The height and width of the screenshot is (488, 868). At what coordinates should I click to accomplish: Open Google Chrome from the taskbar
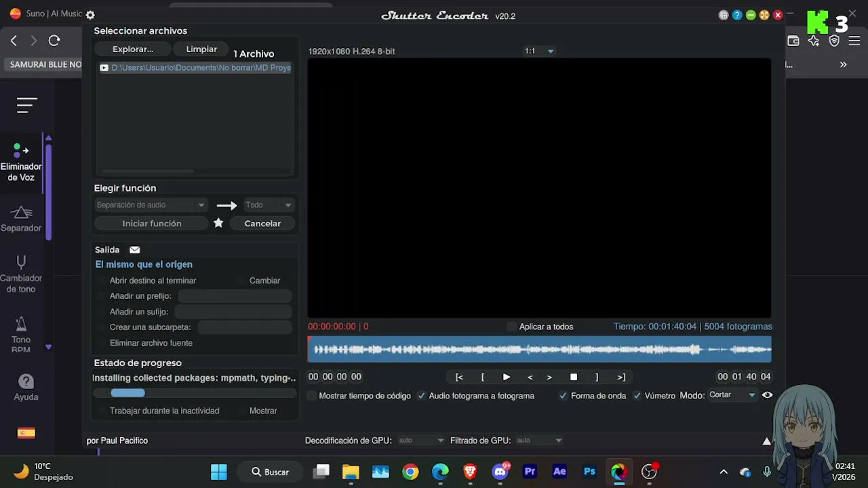(410, 472)
